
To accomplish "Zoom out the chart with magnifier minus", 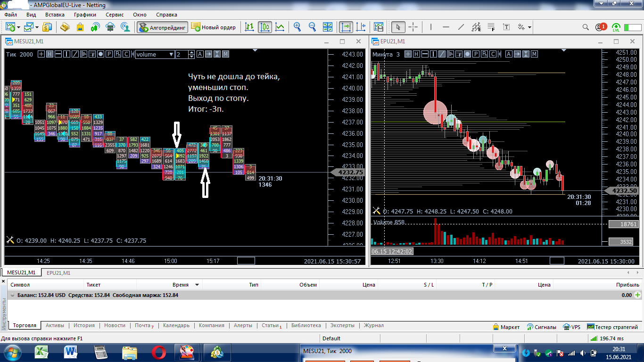I will (312, 27).
